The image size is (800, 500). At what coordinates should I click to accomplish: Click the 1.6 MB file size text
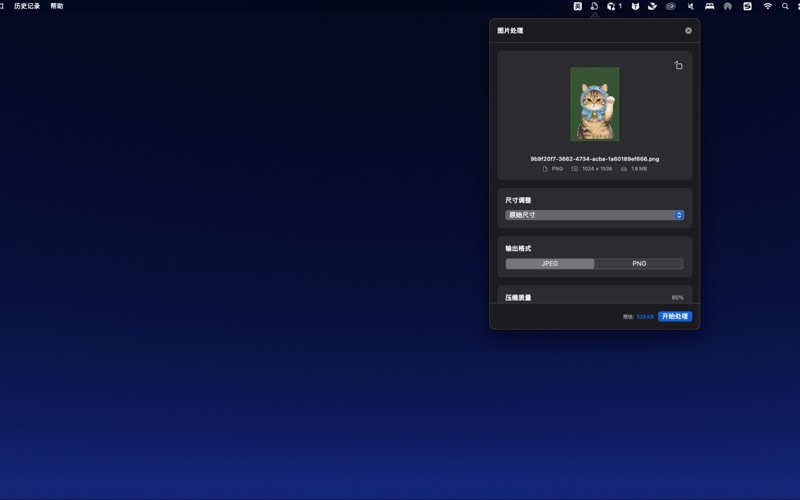[639, 169]
